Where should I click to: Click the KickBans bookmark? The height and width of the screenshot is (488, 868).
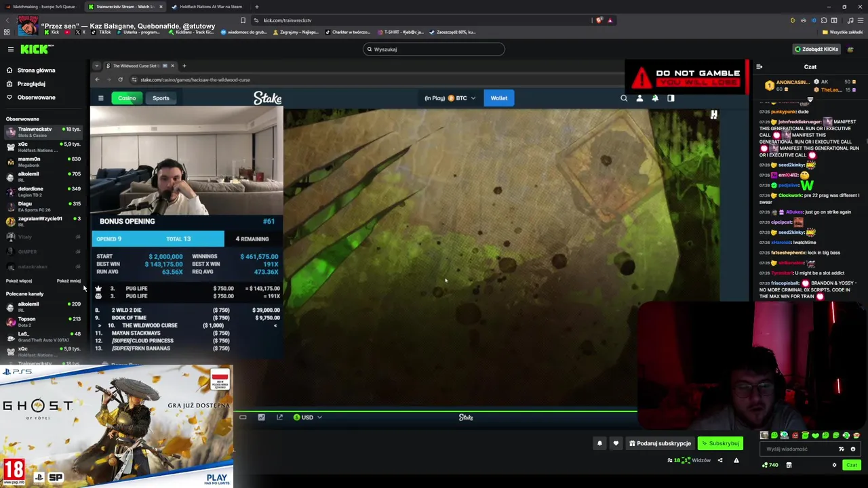(191, 32)
